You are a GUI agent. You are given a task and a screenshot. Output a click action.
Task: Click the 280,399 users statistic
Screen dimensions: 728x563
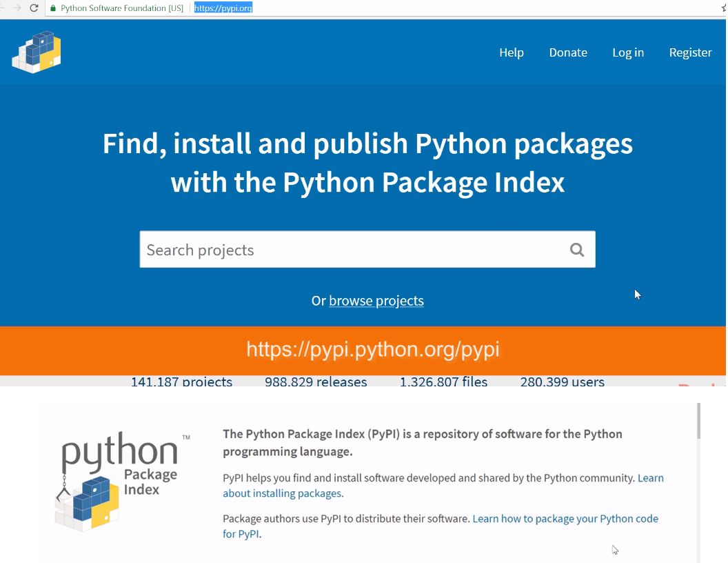pyautogui.click(x=563, y=382)
